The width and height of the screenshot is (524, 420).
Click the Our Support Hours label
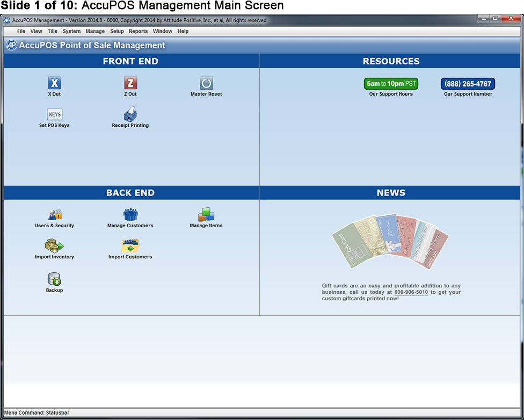click(x=391, y=94)
